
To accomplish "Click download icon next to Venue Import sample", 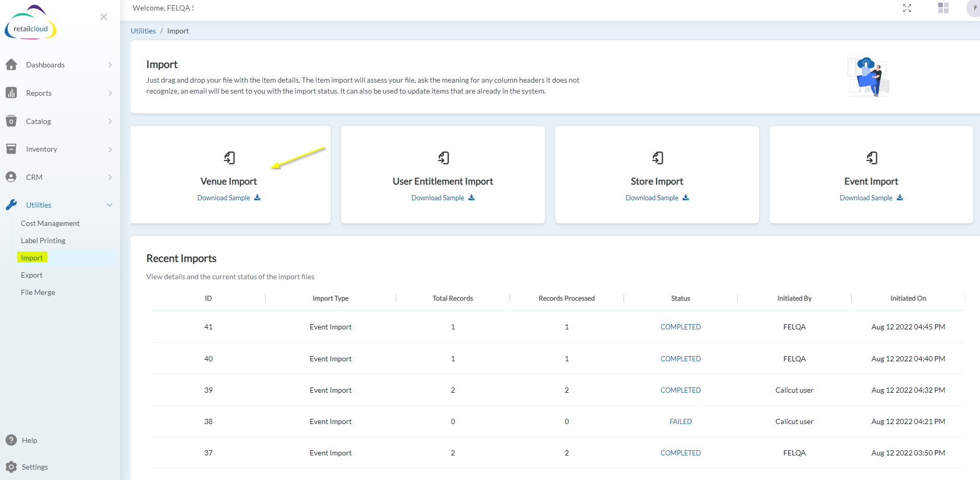I will [x=257, y=198].
